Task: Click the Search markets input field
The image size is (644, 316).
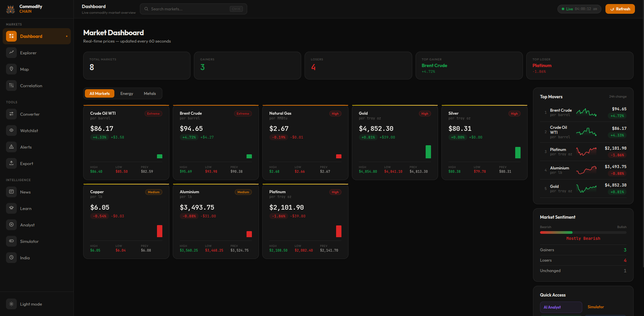Action: 194,9
